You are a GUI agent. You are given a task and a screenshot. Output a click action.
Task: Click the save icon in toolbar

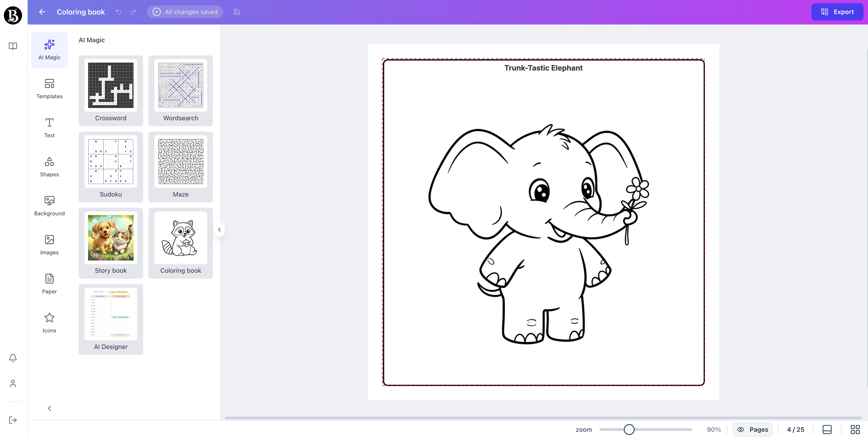(x=237, y=12)
